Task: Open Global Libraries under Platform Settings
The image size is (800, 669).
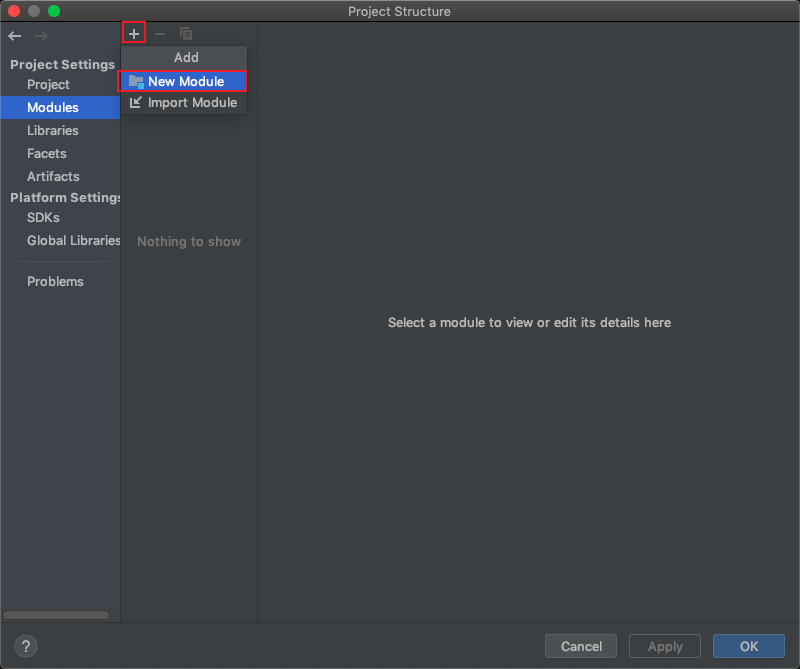Action: click(60, 240)
